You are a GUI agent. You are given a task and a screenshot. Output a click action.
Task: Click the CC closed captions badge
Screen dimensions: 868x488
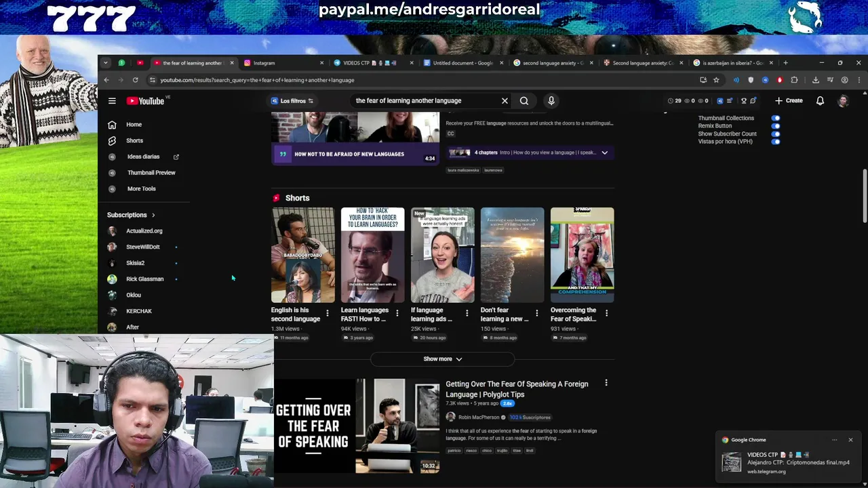coord(450,134)
